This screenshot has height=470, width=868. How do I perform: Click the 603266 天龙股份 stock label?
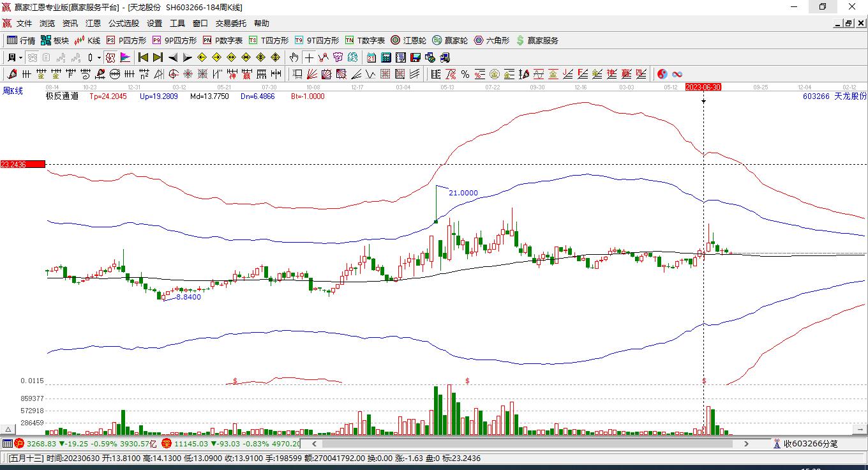click(835, 96)
